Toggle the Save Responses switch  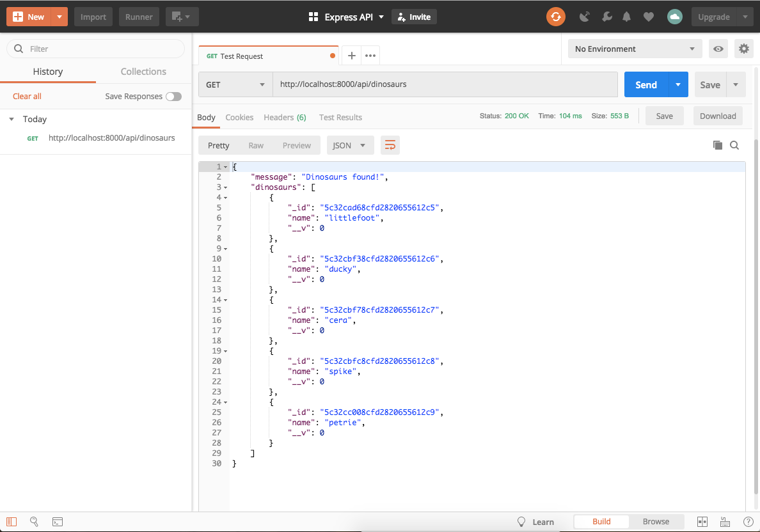pos(173,96)
